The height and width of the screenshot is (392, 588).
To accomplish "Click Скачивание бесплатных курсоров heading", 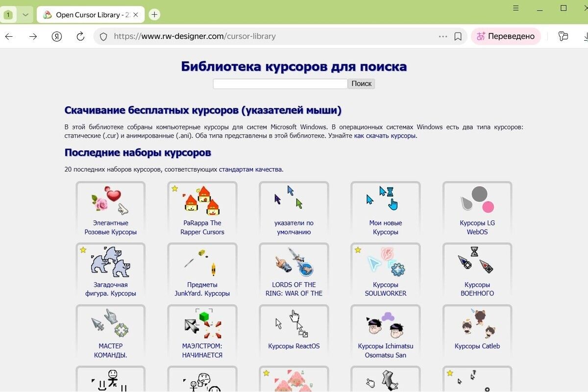I will 203,110.
